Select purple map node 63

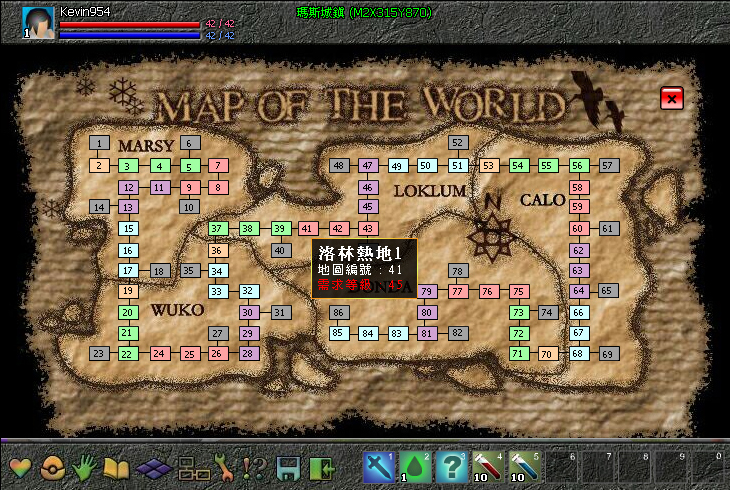click(x=579, y=271)
